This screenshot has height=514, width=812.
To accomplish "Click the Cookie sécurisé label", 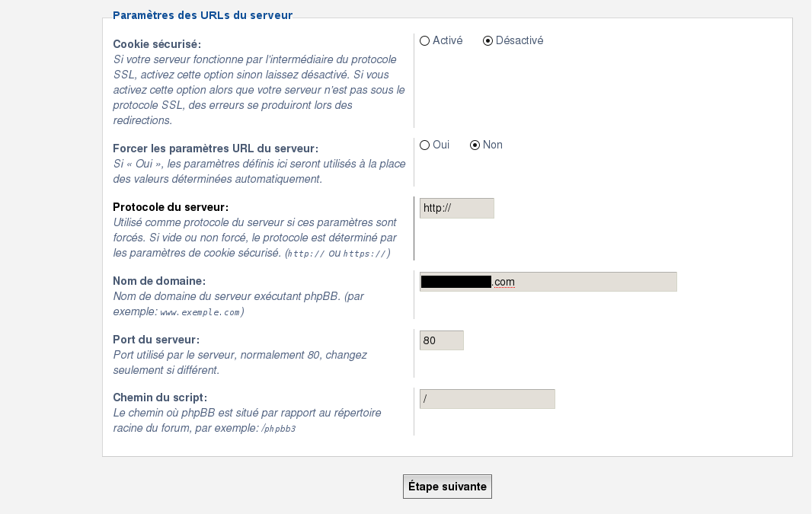I will click(x=157, y=44).
